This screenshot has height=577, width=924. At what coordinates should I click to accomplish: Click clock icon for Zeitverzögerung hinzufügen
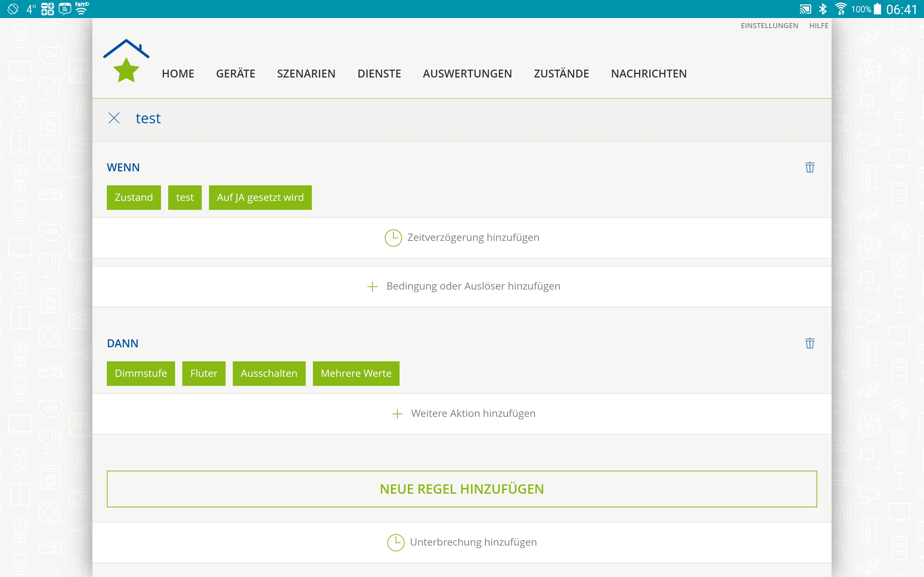[393, 238]
